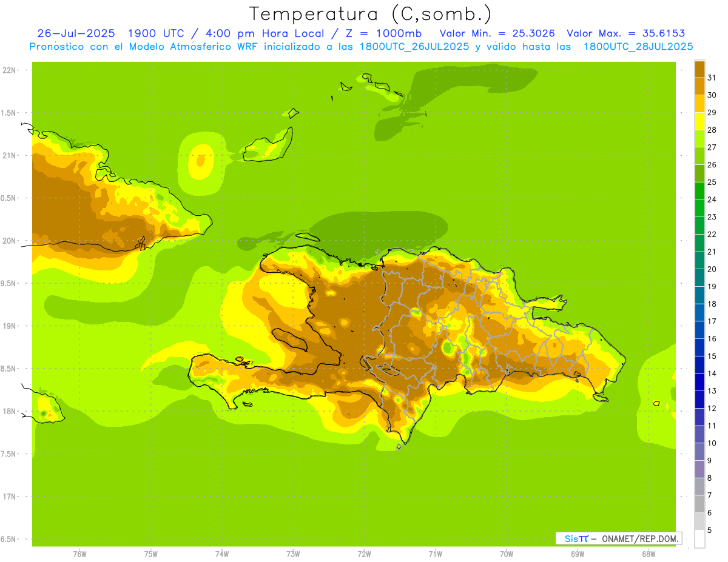Click the '10' color bar label
728x562 pixels.
coord(712,443)
